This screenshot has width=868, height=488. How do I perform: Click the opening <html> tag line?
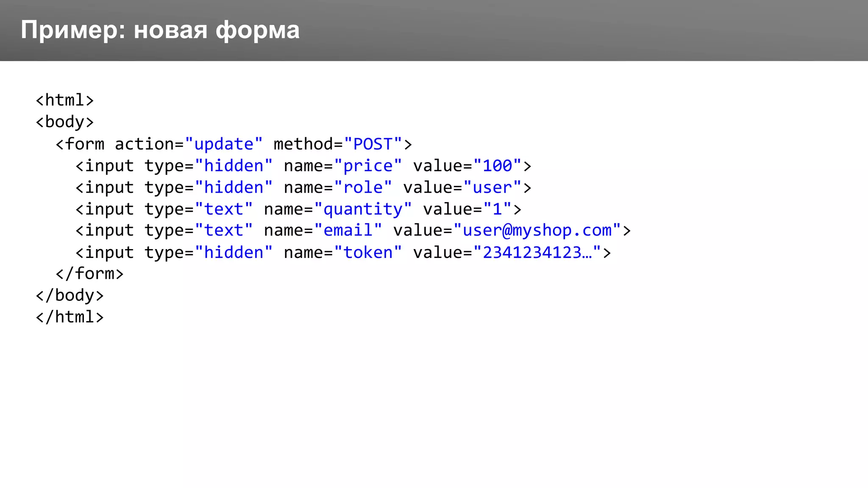point(65,100)
